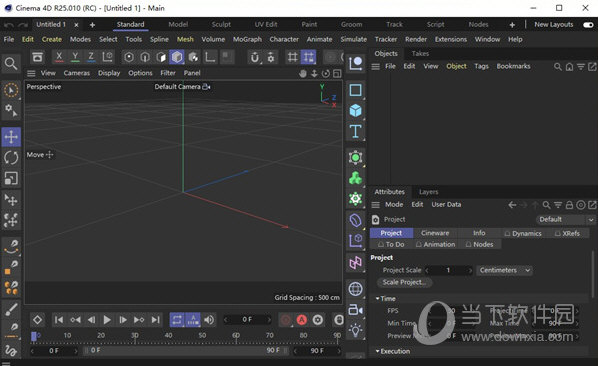Open the MoGraph menu
This screenshot has height=366, width=598.
[x=247, y=39]
